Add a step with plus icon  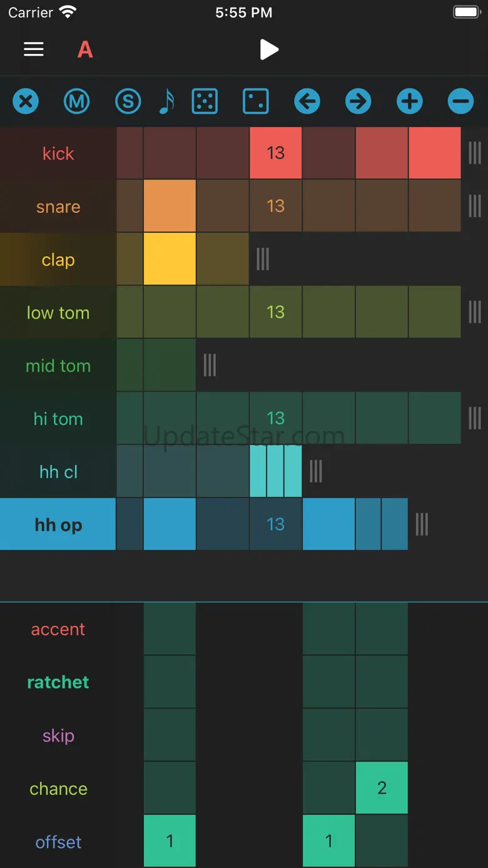(x=409, y=101)
